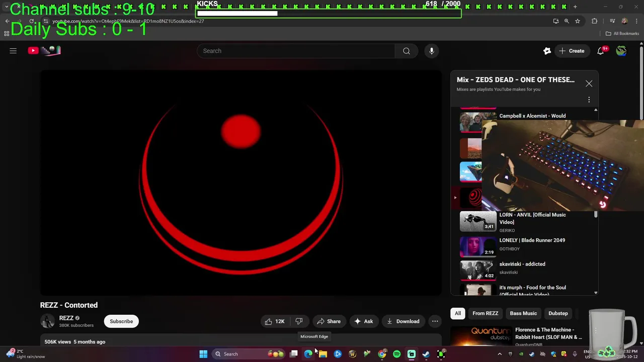The height and width of the screenshot is (362, 644).
Task: Open Florence & The Machine Rabbit Heart video
Action: coord(548,333)
